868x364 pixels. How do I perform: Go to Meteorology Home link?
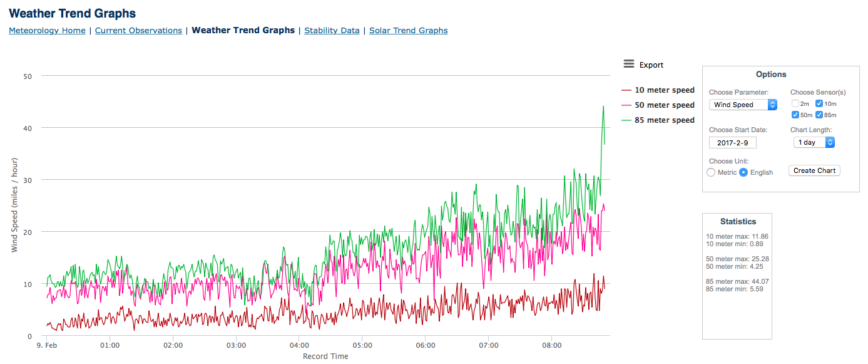pyautogui.click(x=47, y=30)
